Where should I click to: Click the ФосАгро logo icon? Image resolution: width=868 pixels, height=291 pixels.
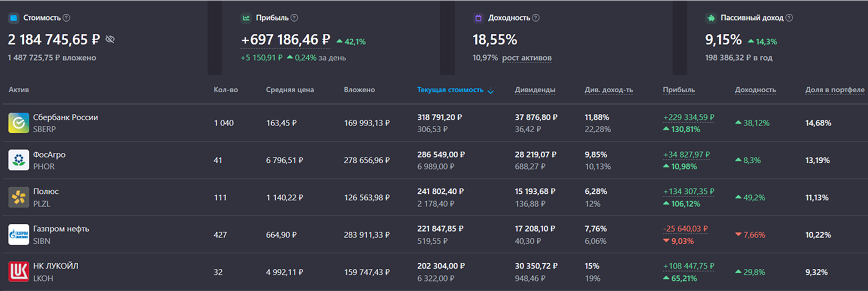[18, 160]
